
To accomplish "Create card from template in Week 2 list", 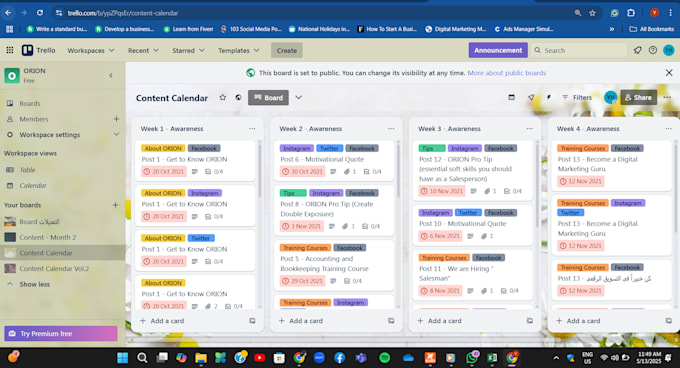I will pyautogui.click(x=391, y=321).
